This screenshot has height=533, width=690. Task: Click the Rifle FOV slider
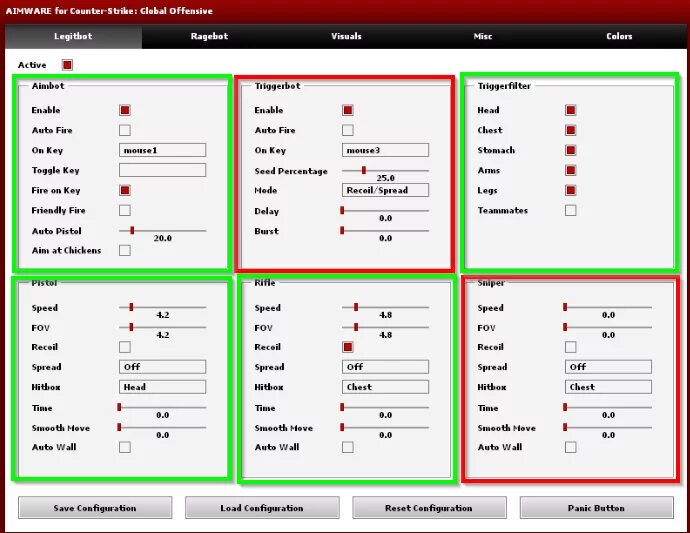point(385,327)
